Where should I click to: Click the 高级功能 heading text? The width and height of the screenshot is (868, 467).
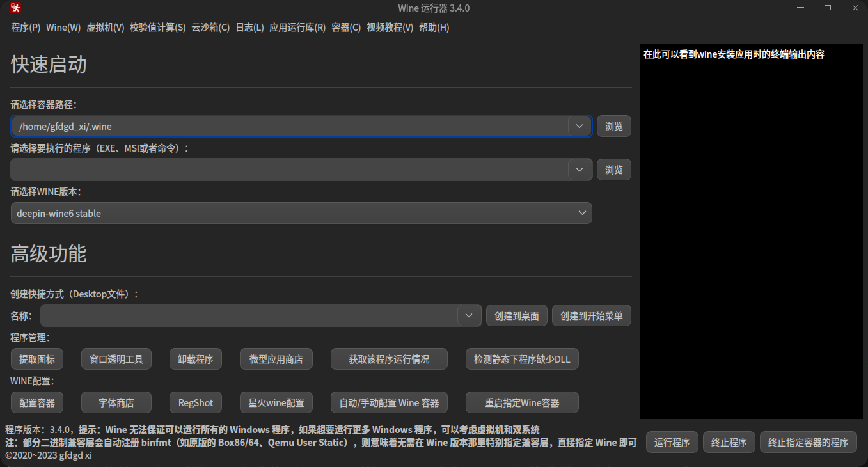[49, 254]
